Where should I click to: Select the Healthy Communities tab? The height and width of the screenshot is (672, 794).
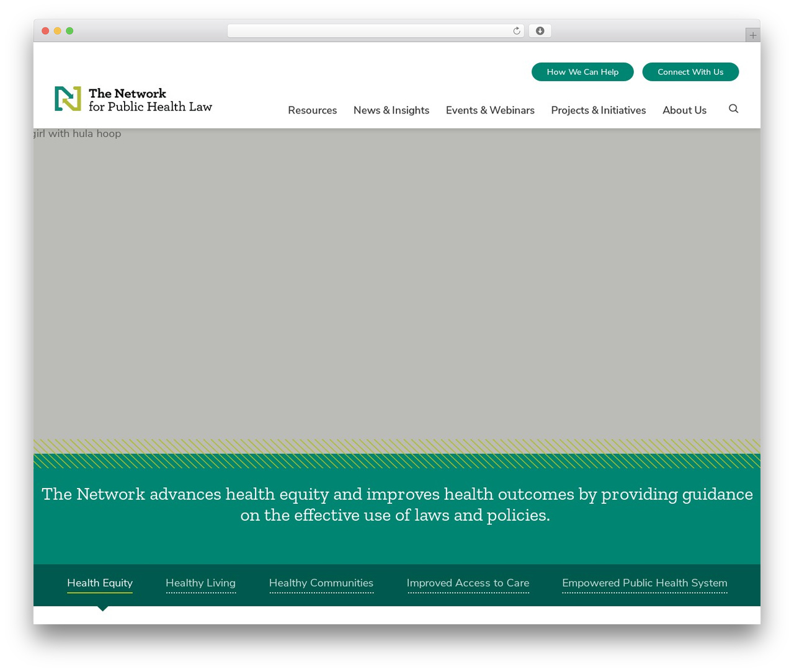321,583
